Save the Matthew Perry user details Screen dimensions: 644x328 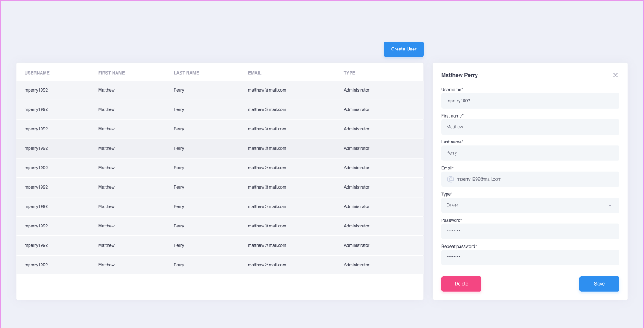(599, 284)
